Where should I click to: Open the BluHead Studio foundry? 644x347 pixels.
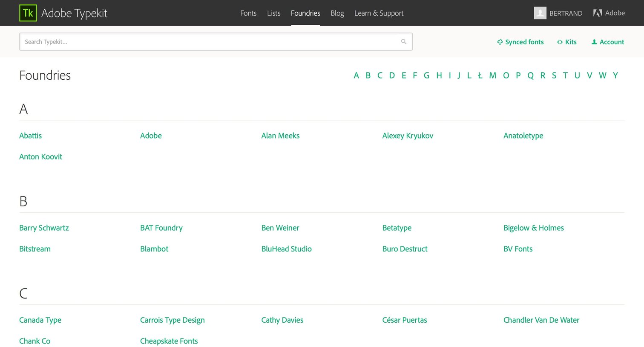286,249
